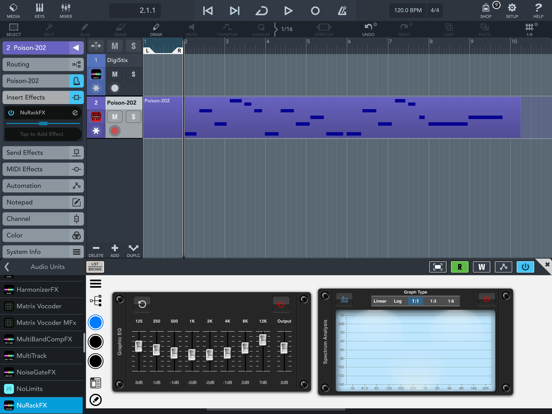The image size is (552, 414).
Task: Open the Media browser
Action: (x=13, y=10)
